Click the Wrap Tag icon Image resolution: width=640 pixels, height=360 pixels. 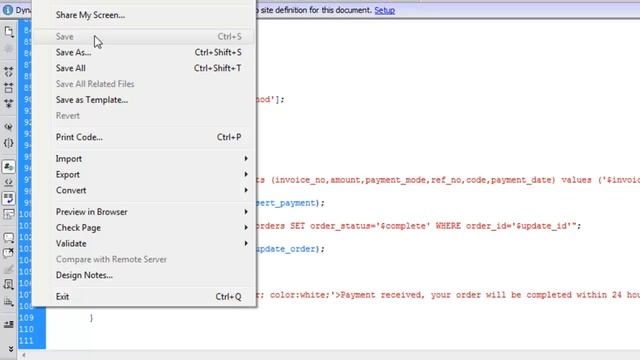pos(9,269)
